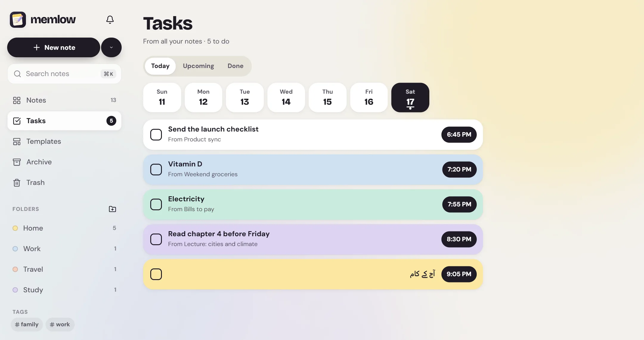Screen dimensions: 644x340
Task: Complete Read chapter 4 before Friday checkbox
Action: pos(156,239)
